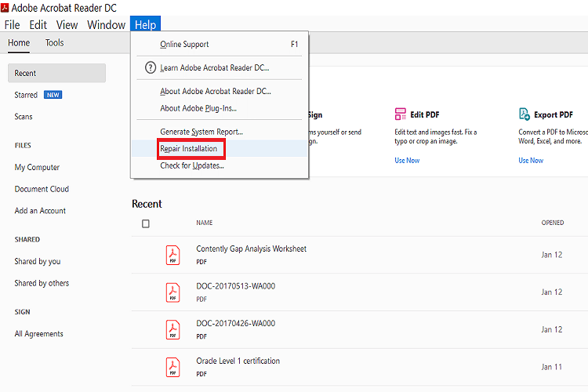
Task: Click the NAME column header
Action: 205,223
